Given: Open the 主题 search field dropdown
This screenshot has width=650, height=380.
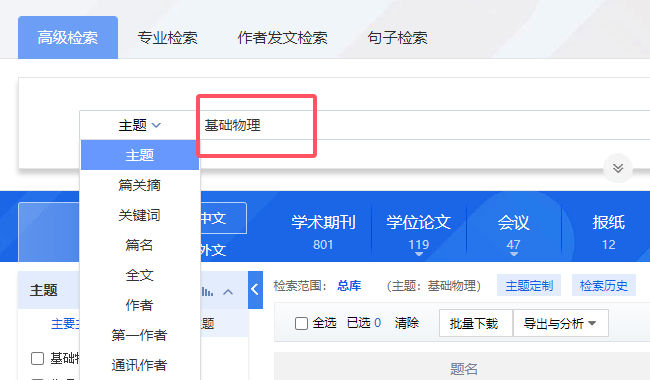Looking at the screenshot, I should [139, 125].
